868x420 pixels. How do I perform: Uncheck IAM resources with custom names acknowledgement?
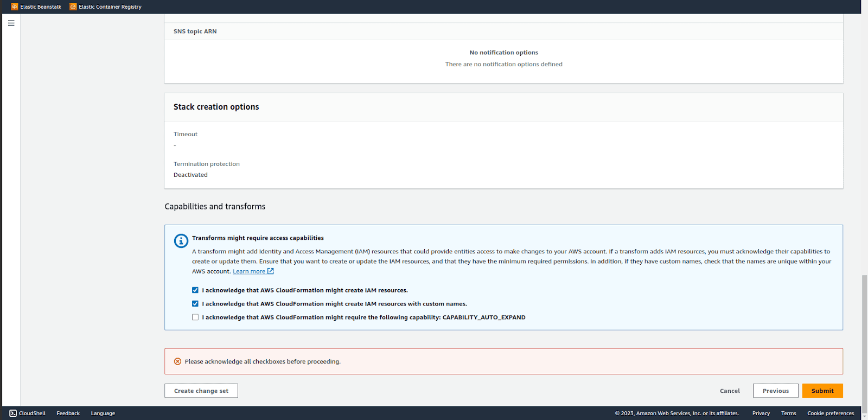point(195,304)
